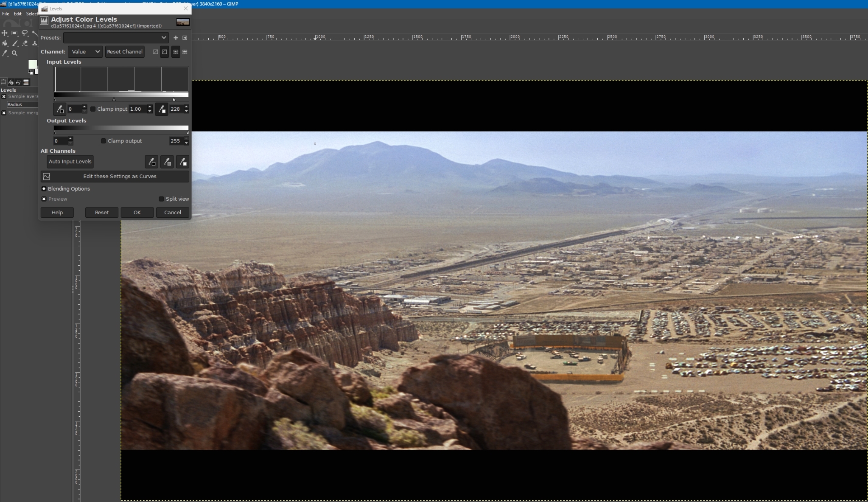
Task: Save settings as preset with plus icon
Action: pyautogui.click(x=176, y=38)
